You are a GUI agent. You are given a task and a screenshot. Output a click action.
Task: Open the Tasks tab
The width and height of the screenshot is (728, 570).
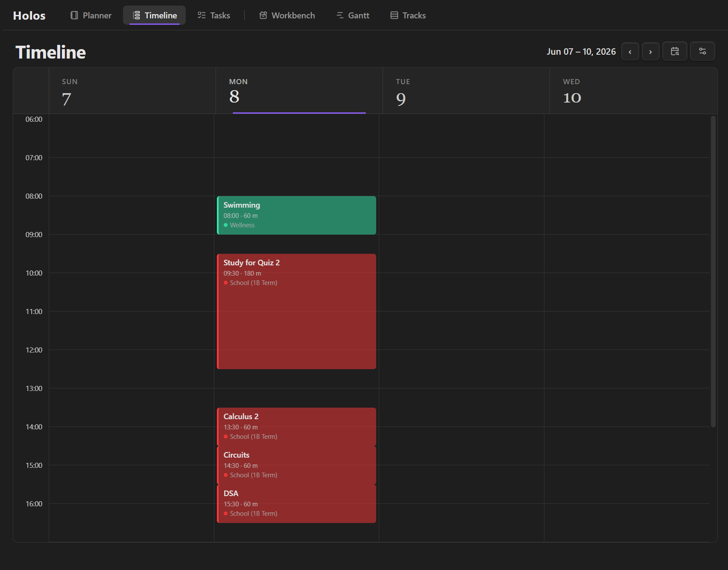213,15
